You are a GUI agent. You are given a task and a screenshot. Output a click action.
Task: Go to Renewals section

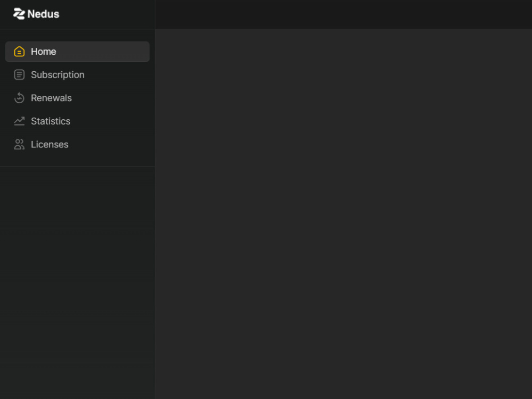pyautogui.click(x=77, y=98)
